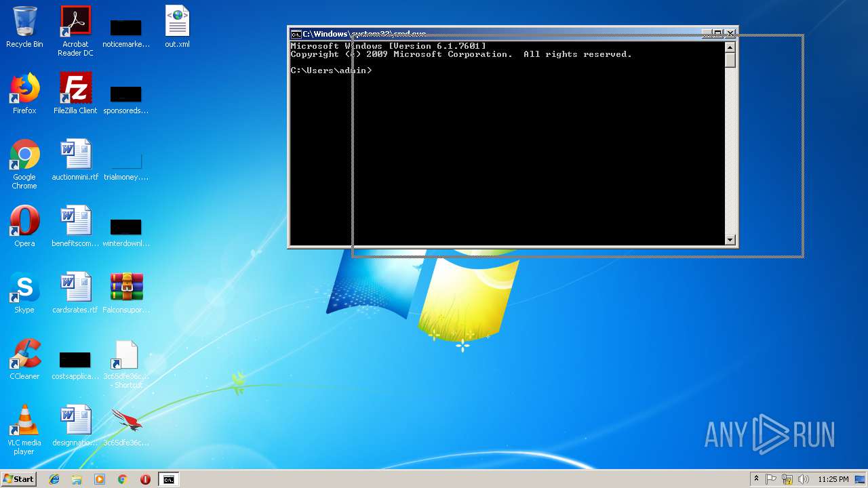868x488 pixels.
Task: Minimize the cmd window
Action: pos(707,33)
